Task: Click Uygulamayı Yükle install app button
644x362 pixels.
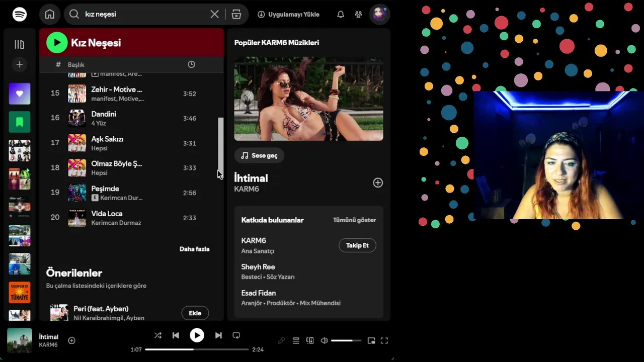Action: point(288,14)
